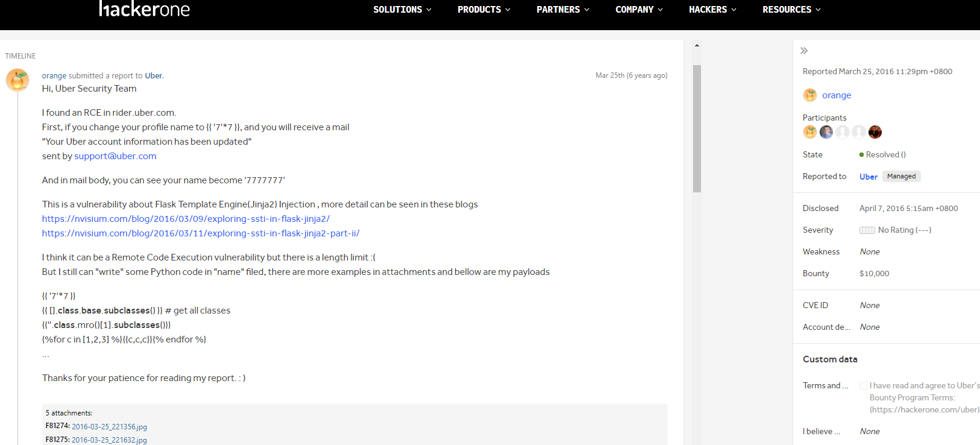Open the Hackers menu
The height and width of the screenshot is (445, 980).
712,10
